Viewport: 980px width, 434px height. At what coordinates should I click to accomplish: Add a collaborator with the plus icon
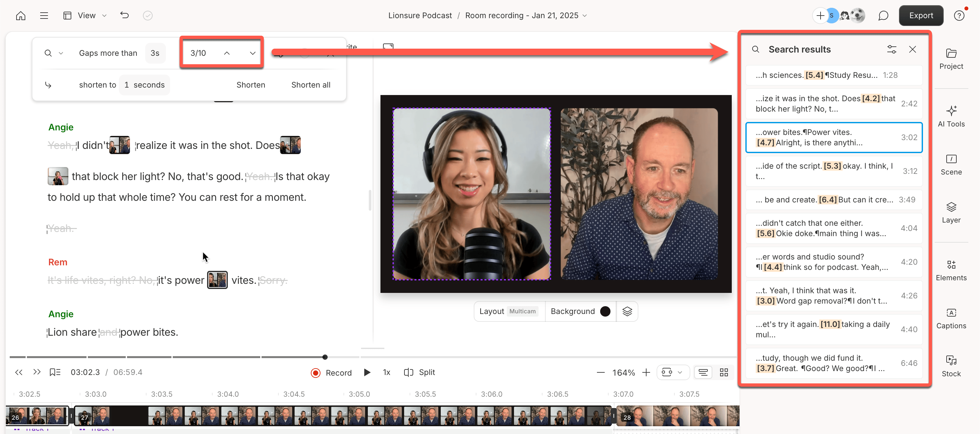820,16
